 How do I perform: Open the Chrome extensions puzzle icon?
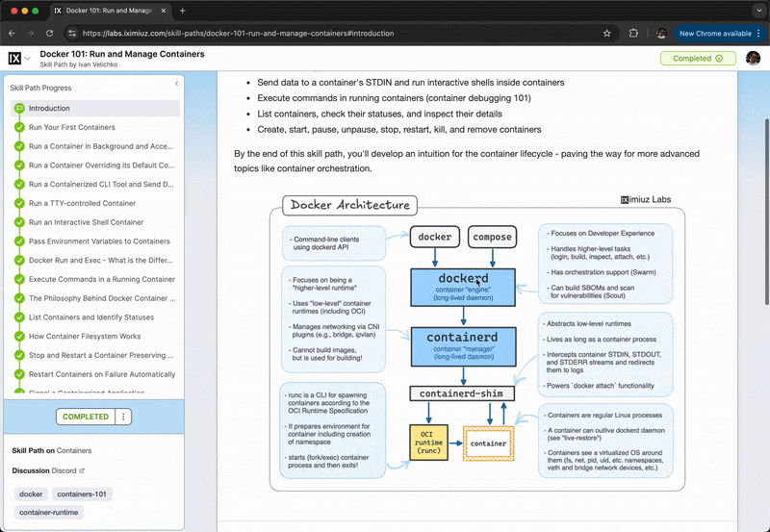point(634,33)
